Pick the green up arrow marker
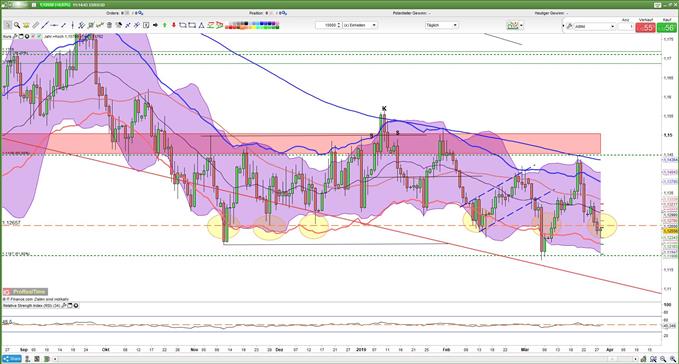This screenshot has height=364, width=679. [165, 25]
